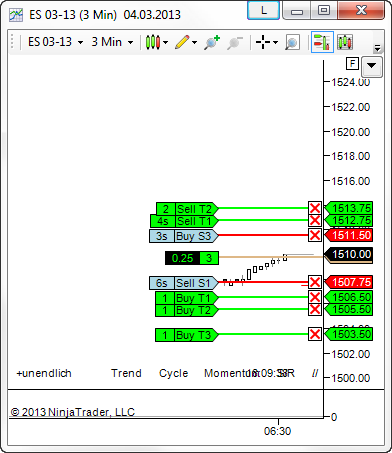Click the chart style candlestick icon
The image size is (392, 453).
(153, 42)
